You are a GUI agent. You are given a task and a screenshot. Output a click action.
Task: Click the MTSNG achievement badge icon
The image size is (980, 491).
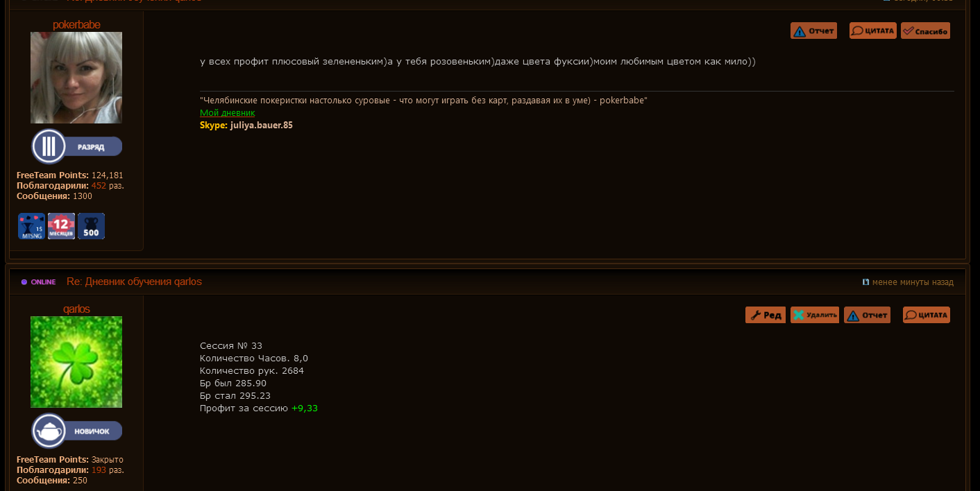click(x=31, y=226)
